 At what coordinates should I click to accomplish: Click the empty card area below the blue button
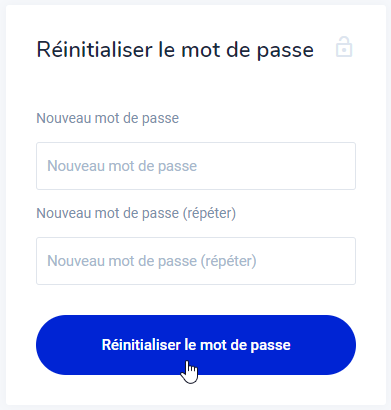pyautogui.click(x=196, y=390)
